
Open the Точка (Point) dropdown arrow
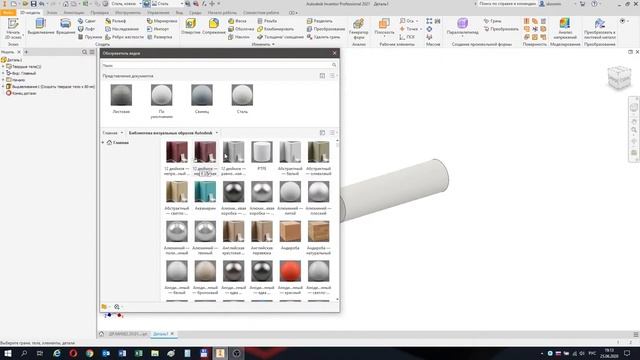tap(421, 29)
